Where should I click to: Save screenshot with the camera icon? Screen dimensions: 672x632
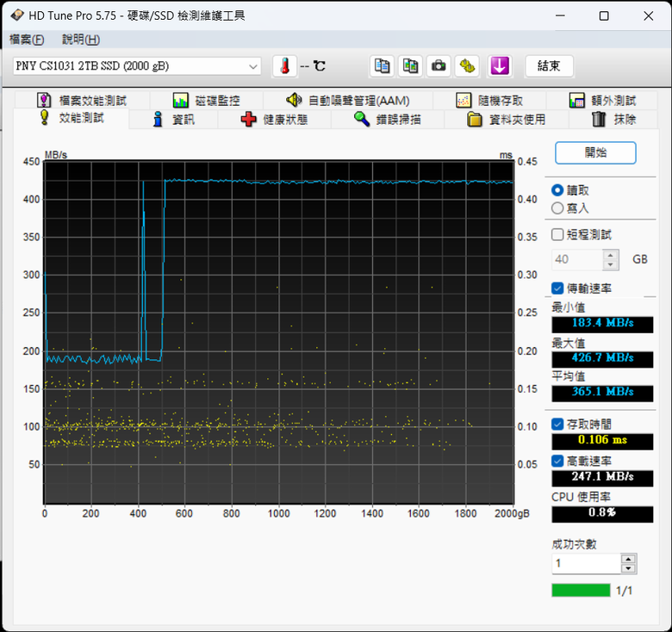pyautogui.click(x=439, y=66)
